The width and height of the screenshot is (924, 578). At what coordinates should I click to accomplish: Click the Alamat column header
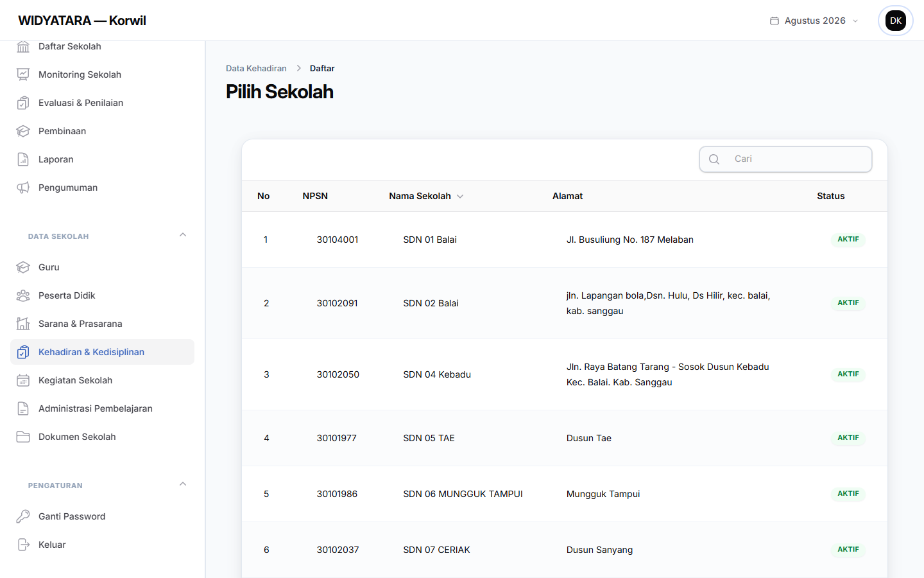coord(568,196)
